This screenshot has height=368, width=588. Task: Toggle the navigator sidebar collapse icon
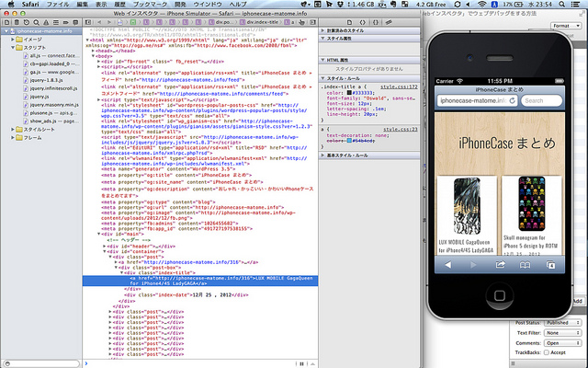click(88, 22)
